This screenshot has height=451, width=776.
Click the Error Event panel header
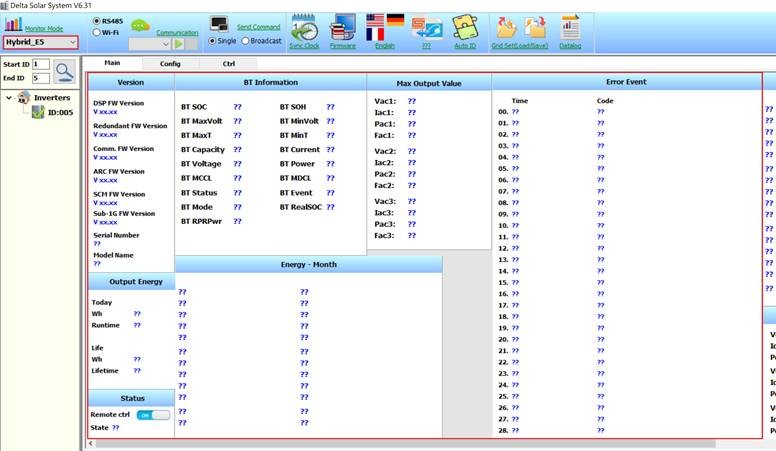pyautogui.click(x=626, y=82)
